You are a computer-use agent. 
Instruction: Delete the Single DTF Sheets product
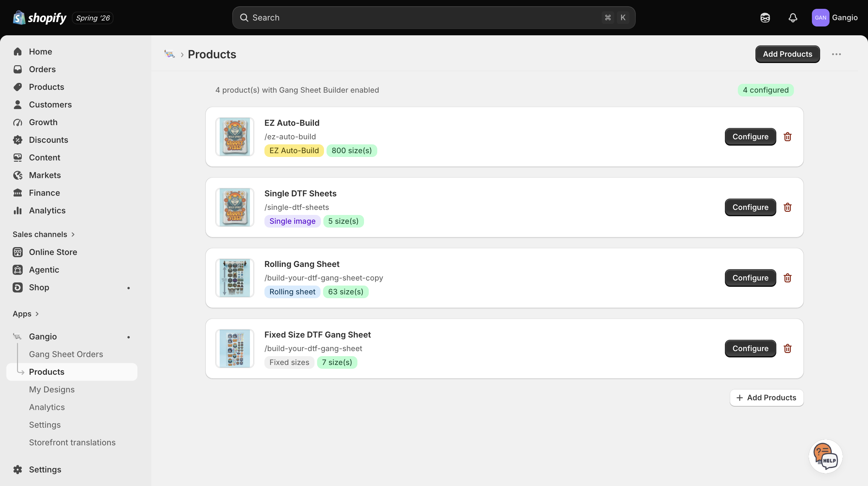pyautogui.click(x=787, y=207)
